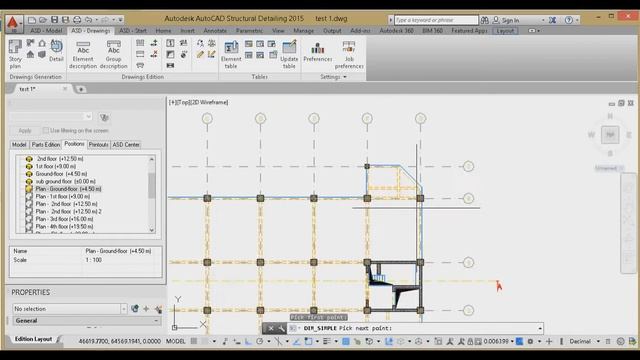Switch to the Printouts panel tab

point(98,144)
